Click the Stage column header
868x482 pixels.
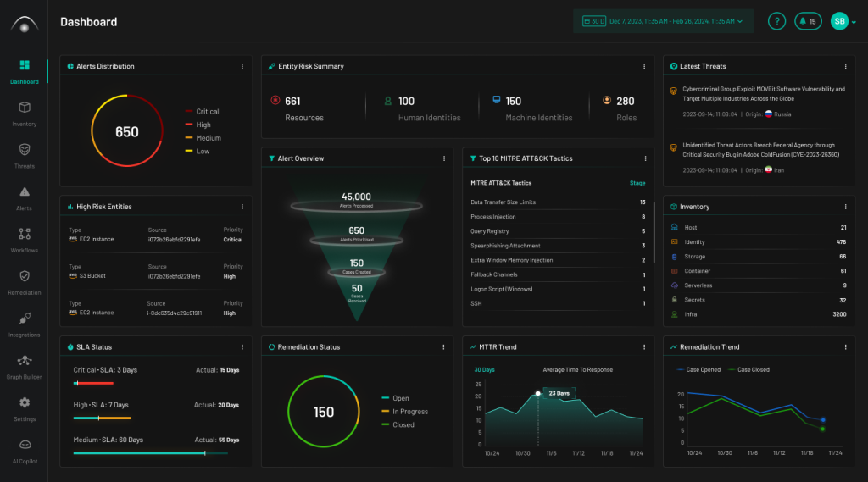pyautogui.click(x=637, y=183)
